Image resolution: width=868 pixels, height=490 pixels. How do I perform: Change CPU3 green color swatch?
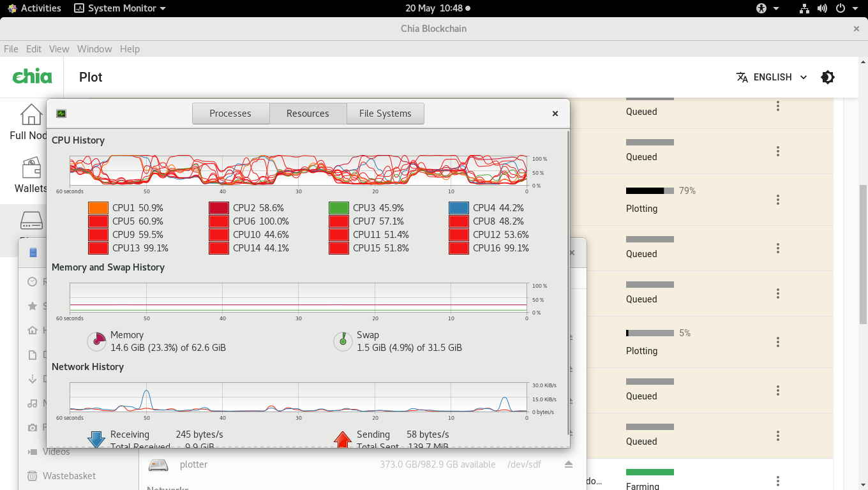[339, 208]
